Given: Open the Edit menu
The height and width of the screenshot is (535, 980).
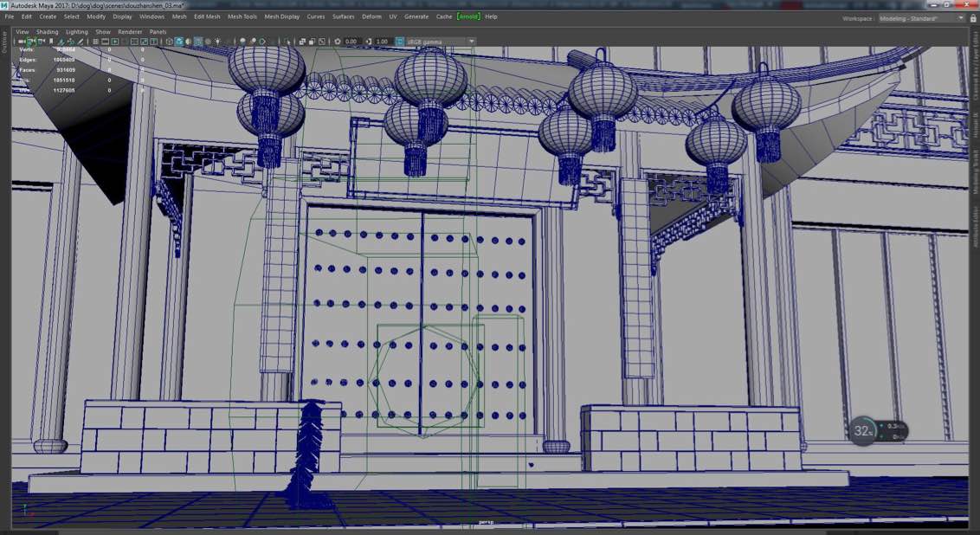Looking at the screenshot, I should pyautogui.click(x=27, y=16).
